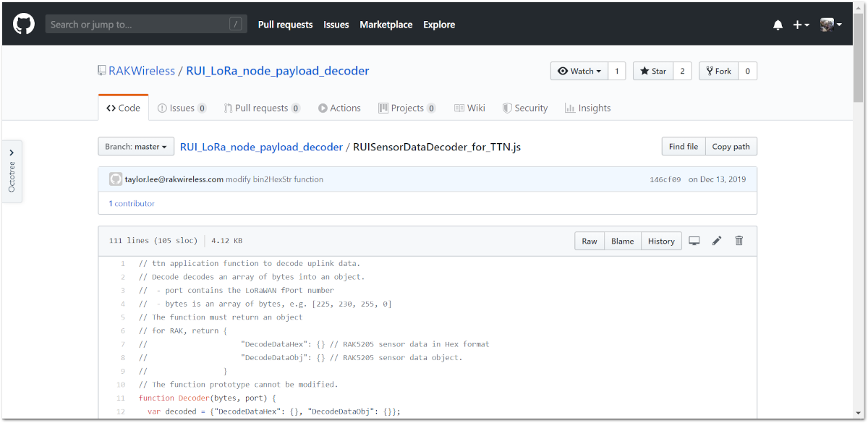Open file History
Viewport: 868px width, 423px height.
(661, 242)
